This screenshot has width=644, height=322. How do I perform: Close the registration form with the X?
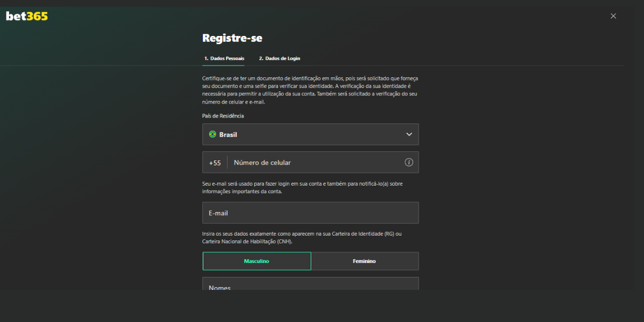click(613, 16)
